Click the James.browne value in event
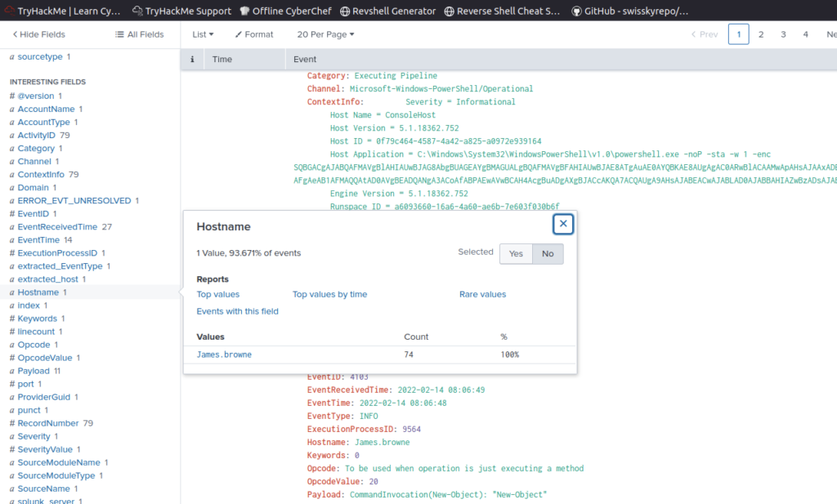 (x=383, y=442)
